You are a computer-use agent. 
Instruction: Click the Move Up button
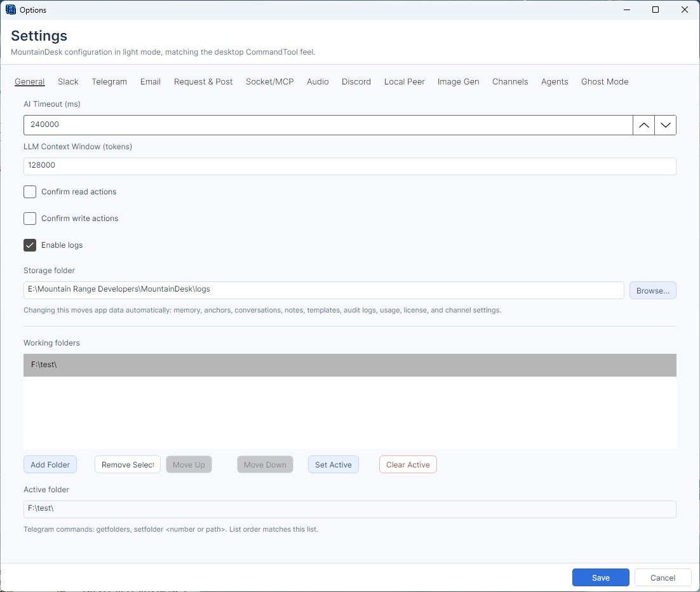click(189, 464)
